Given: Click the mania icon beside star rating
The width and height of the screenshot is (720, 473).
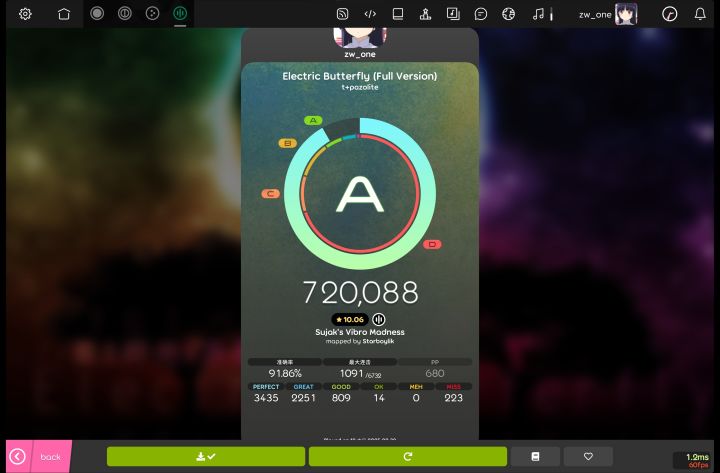Looking at the screenshot, I should click(x=379, y=319).
